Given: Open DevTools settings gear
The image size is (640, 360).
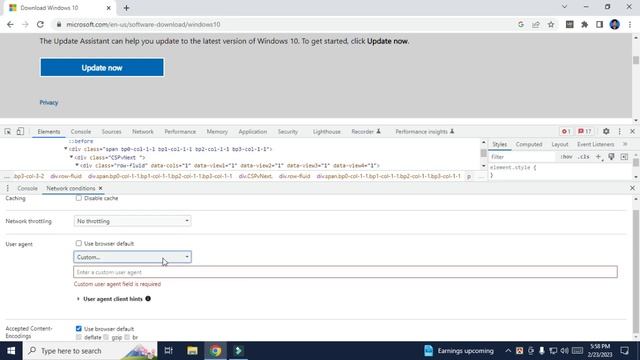Looking at the screenshot, I should [x=606, y=131].
